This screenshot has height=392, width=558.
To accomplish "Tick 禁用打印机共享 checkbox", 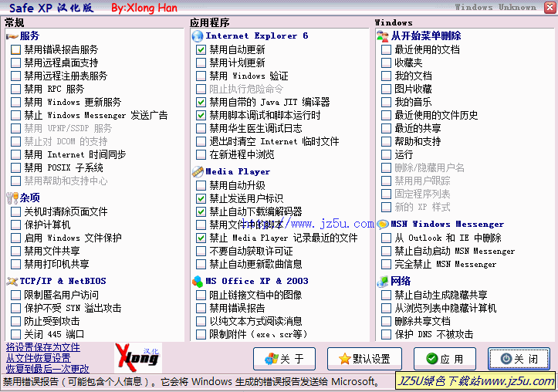I will 15,265.
